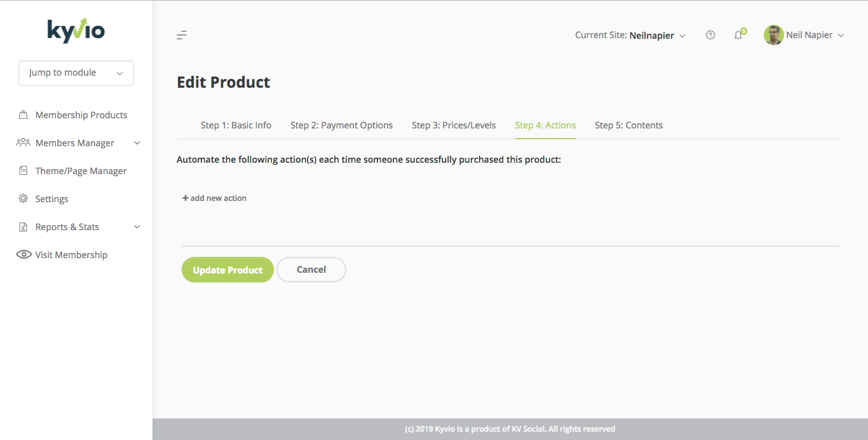Select Step 5: Contents tab
Screen dimensions: 868x440
pos(628,125)
